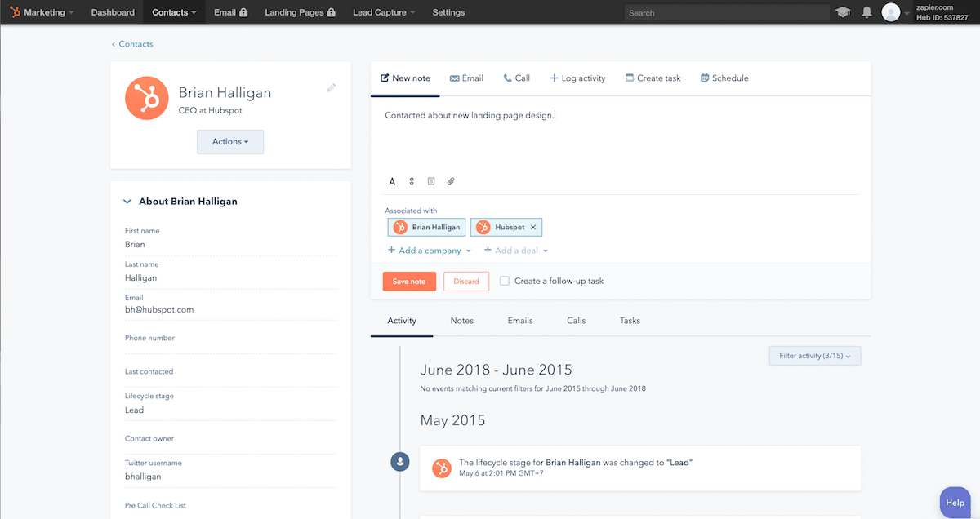
Task: Open Add a deal dropdown
Action: pos(516,251)
